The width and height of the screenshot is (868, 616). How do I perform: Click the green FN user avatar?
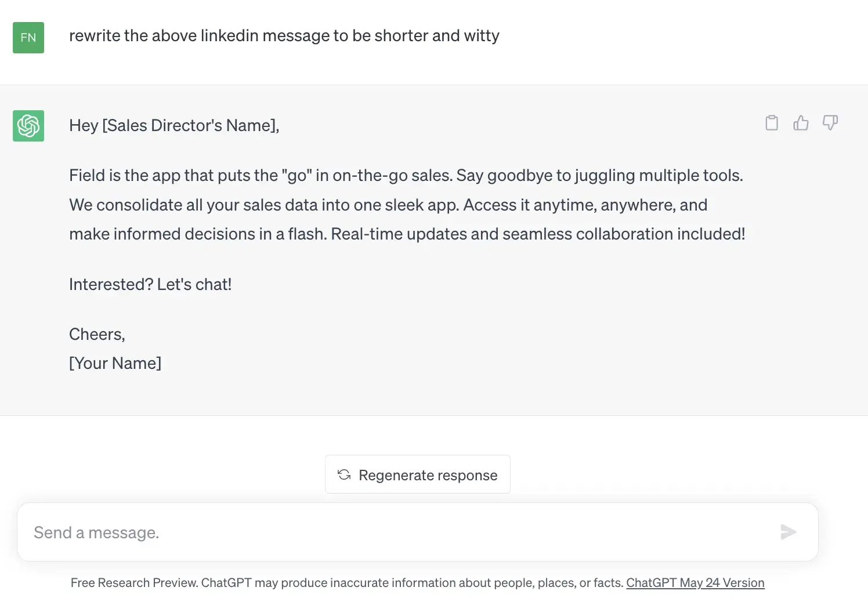click(28, 38)
